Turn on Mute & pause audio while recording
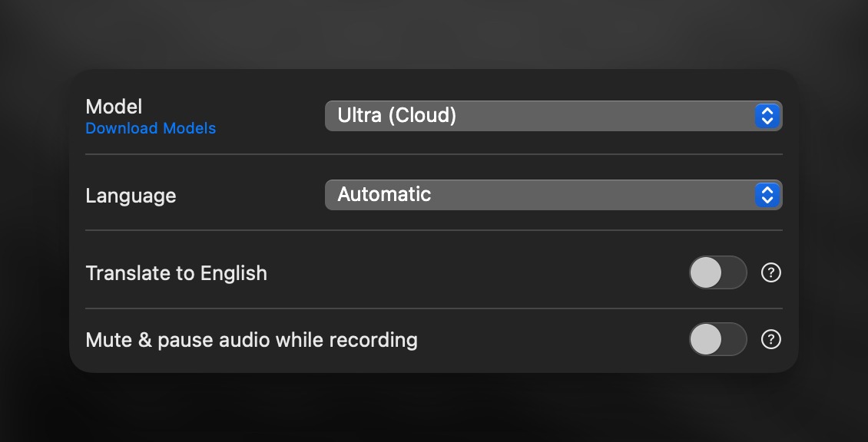This screenshot has height=442, width=868. (717, 339)
